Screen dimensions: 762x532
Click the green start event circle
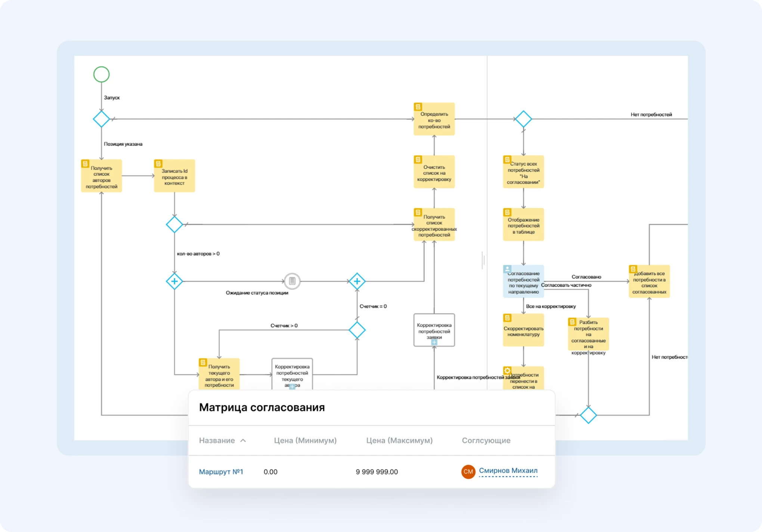point(101,74)
